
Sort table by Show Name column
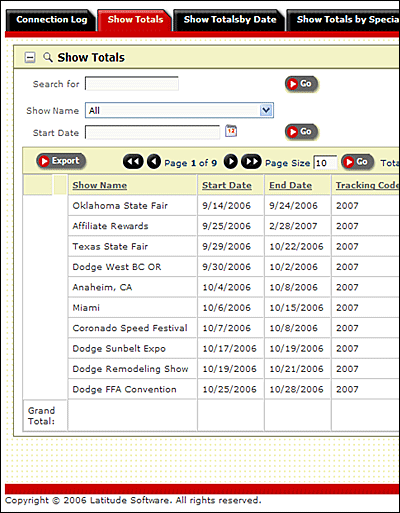click(x=100, y=185)
